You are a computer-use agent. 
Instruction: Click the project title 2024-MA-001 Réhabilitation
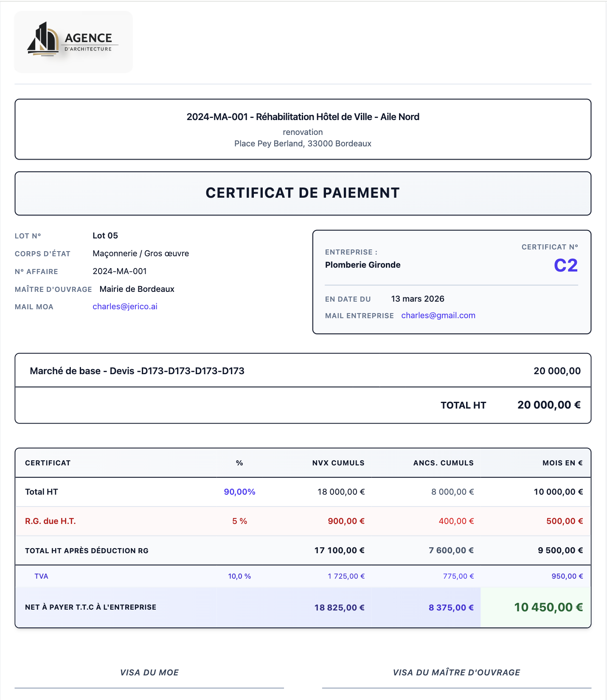point(303,117)
